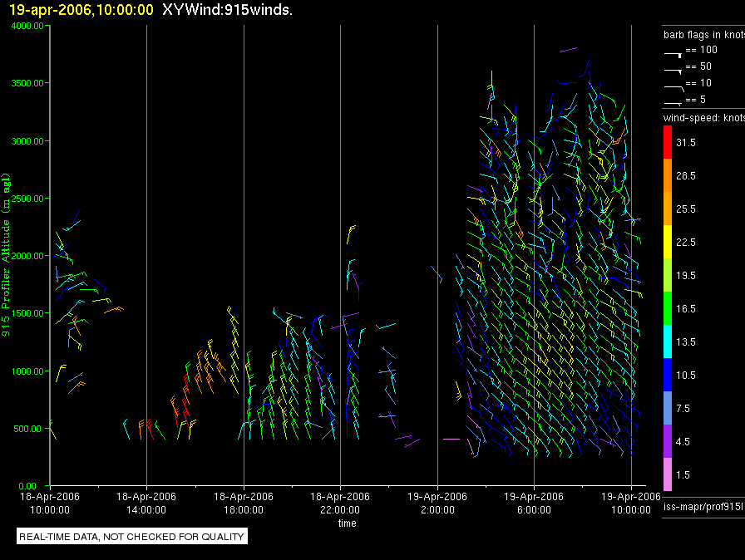Click the dark orange 28.5 knots swatch
This screenshot has width=745, height=560.
click(668, 175)
